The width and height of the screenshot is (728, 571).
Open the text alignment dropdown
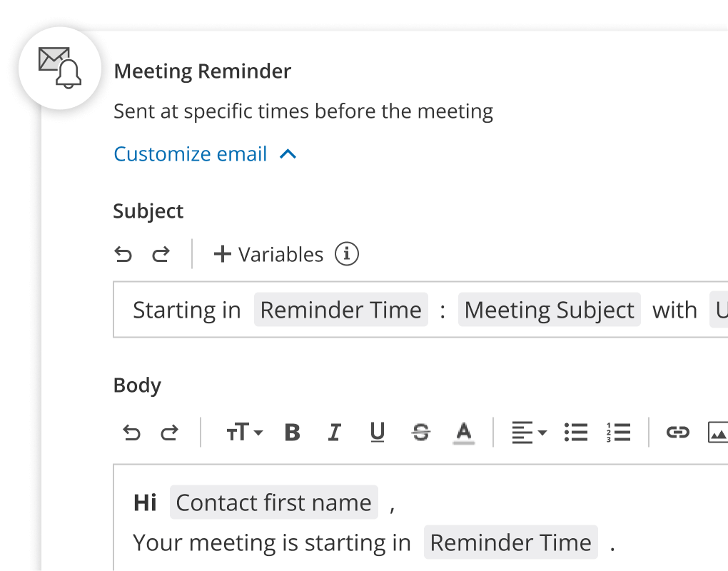click(x=528, y=432)
